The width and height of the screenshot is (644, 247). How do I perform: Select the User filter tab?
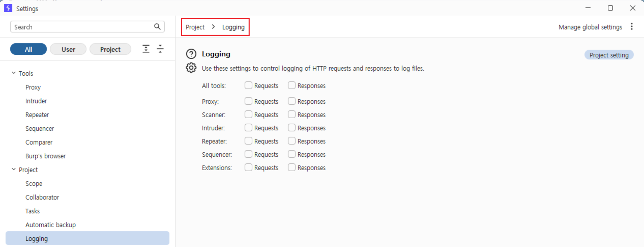[x=68, y=49]
